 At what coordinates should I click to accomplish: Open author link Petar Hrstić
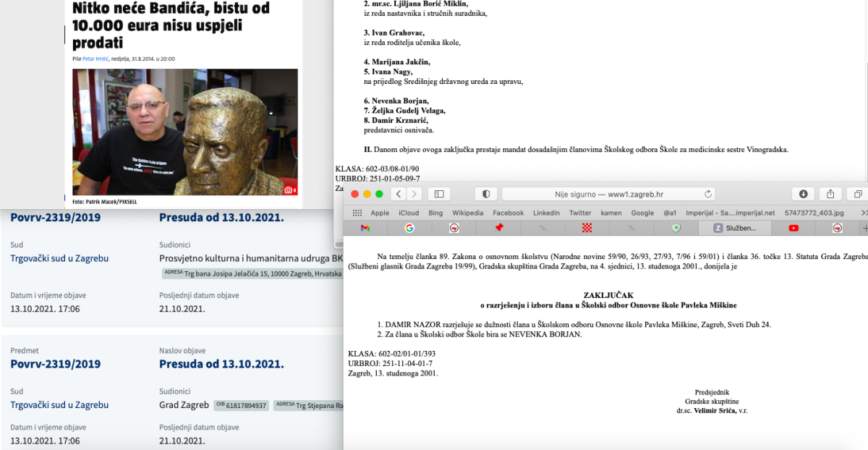click(97, 59)
